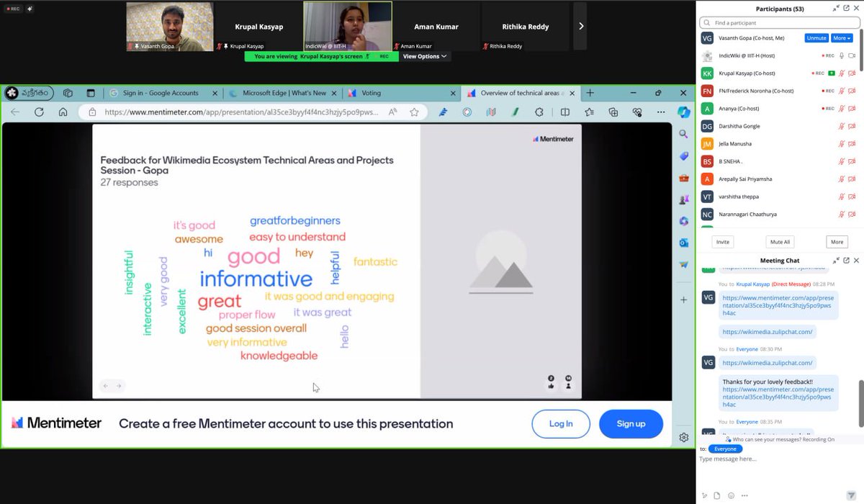Viewport: 864px width, 504px height.
Task: Toggle IndicWiki host's microphone icon
Action: click(841, 55)
